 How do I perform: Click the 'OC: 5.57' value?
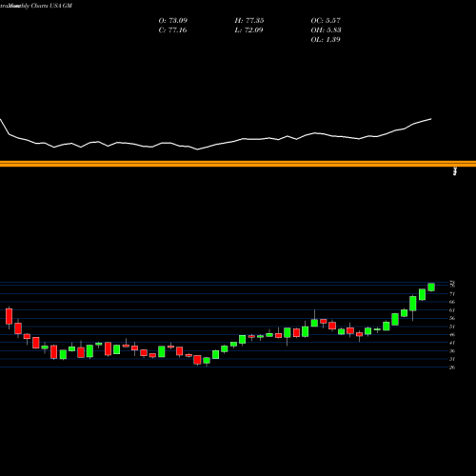[326, 21]
